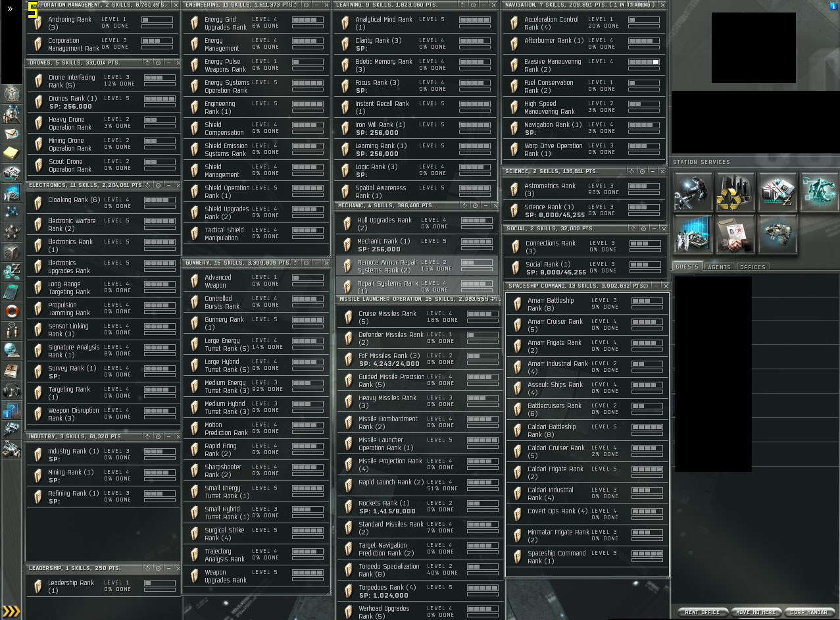This screenshot has height=620, width=840.
Task: Click the Move HQ Here button
Action: (756, 612)
